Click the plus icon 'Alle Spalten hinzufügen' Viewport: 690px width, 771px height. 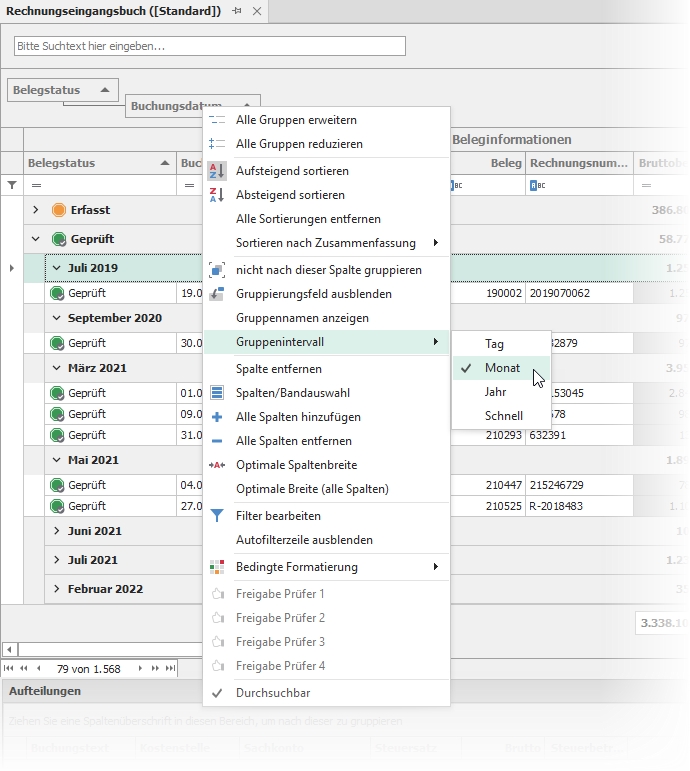click(x=217, y=417)
